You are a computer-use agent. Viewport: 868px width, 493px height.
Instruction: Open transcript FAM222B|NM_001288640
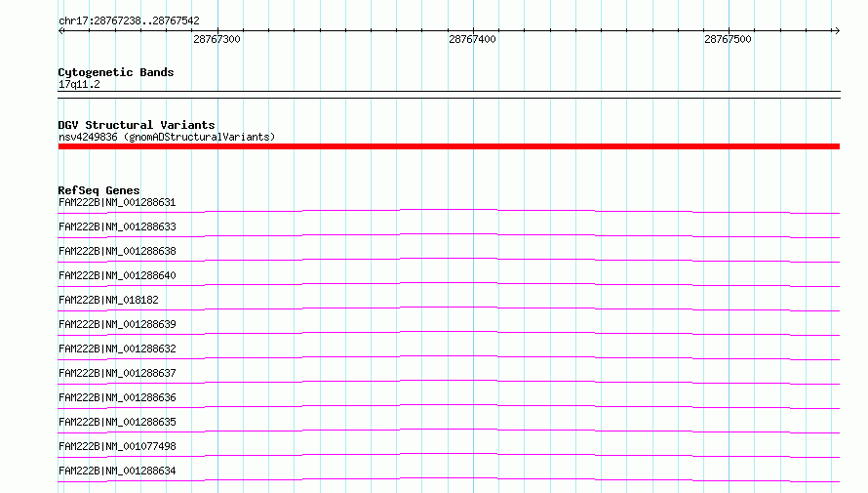[117, 275]
